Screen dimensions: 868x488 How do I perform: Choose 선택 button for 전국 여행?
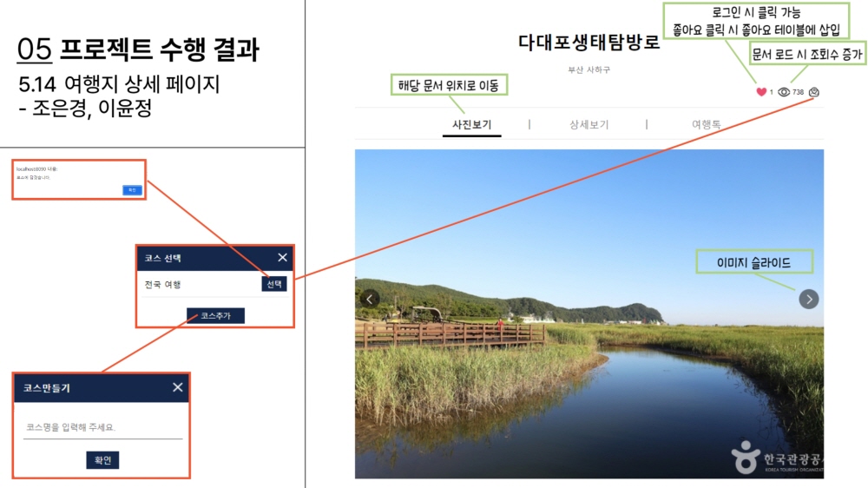274,284
